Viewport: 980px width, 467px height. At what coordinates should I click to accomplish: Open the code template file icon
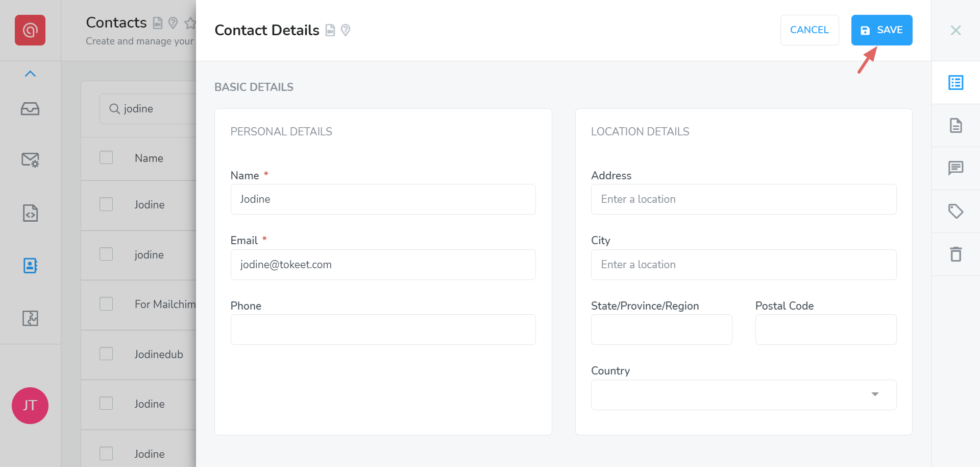point(30,213)
